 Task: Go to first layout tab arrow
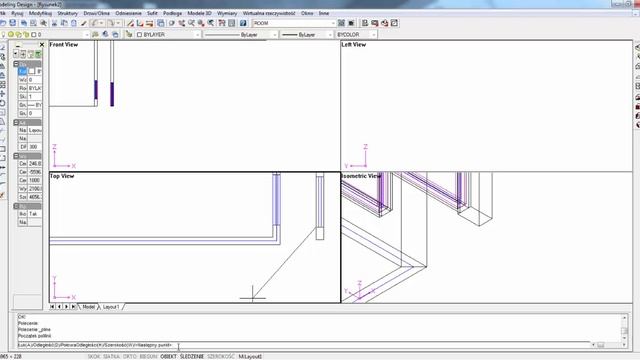(52, 307)
